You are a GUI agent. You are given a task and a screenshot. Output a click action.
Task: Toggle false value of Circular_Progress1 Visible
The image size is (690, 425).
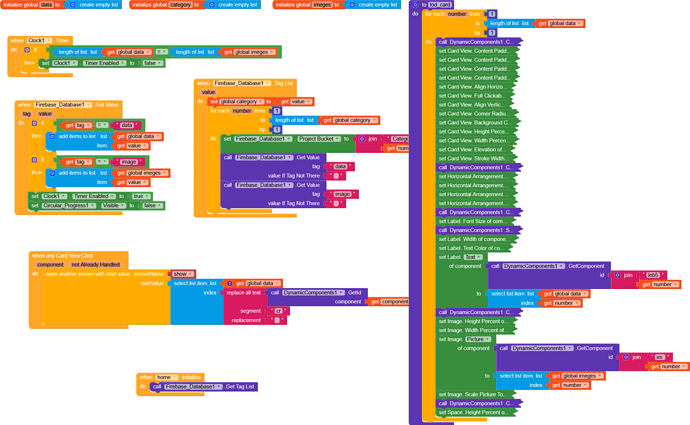(152, 205)
